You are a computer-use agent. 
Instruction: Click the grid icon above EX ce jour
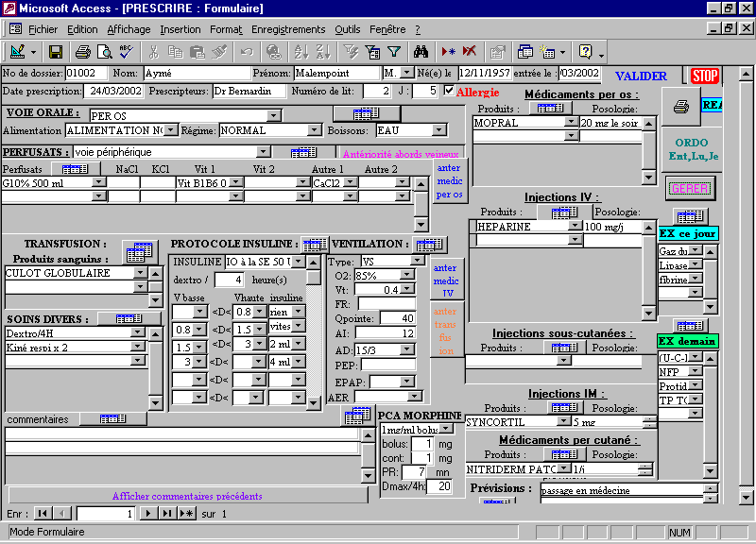coord(690,217)
